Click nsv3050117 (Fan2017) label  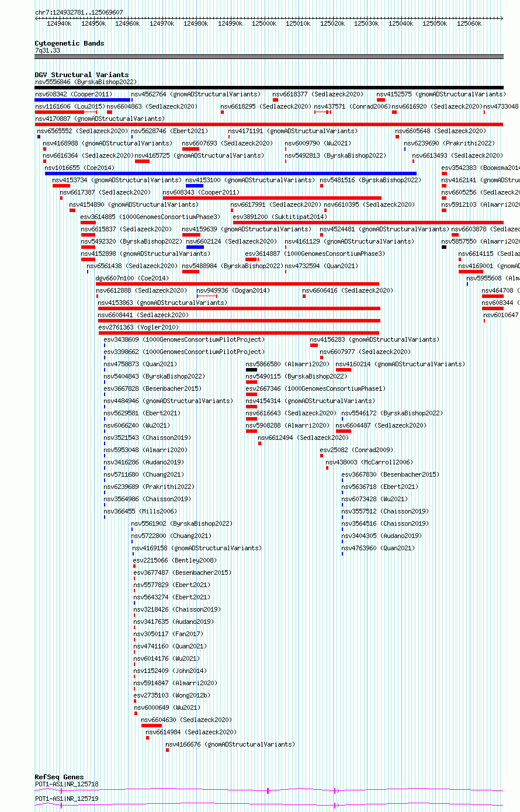[x=168, y=634]
